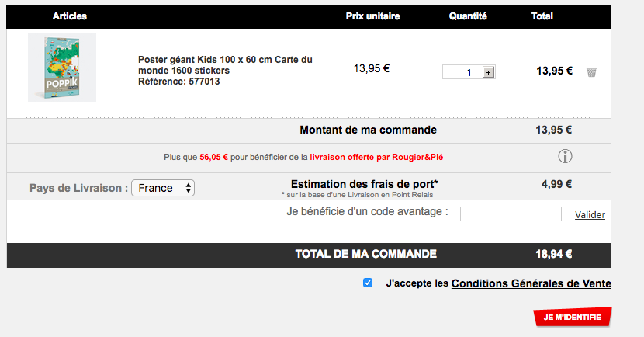The image size is (644, 337).
Task: Click the livraison offerte par Rougier&Plé text
Action: 376,157
